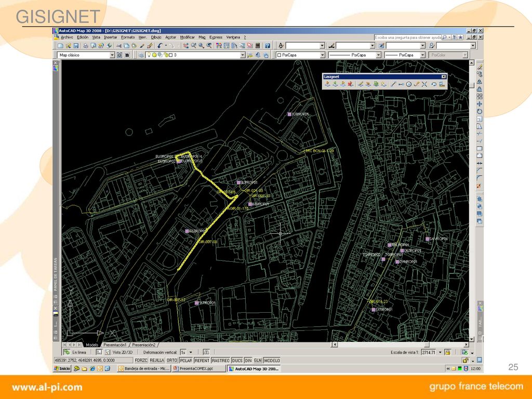Click the Save diskette icon
The image size is (532, 399).
tap(76, 46)
